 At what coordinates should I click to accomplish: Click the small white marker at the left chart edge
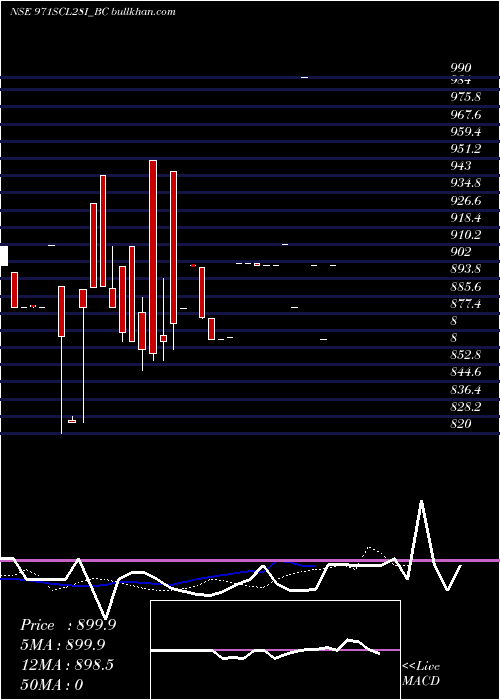4,255
